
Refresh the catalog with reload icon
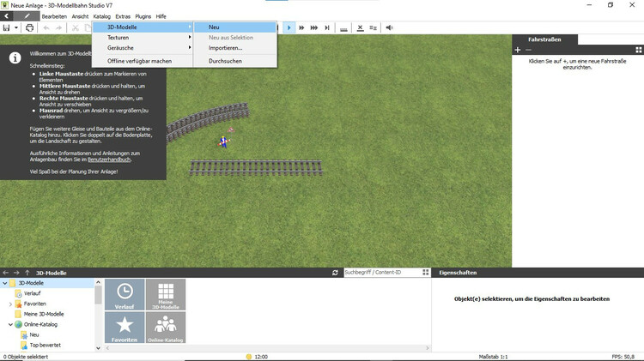click(335, 273)
